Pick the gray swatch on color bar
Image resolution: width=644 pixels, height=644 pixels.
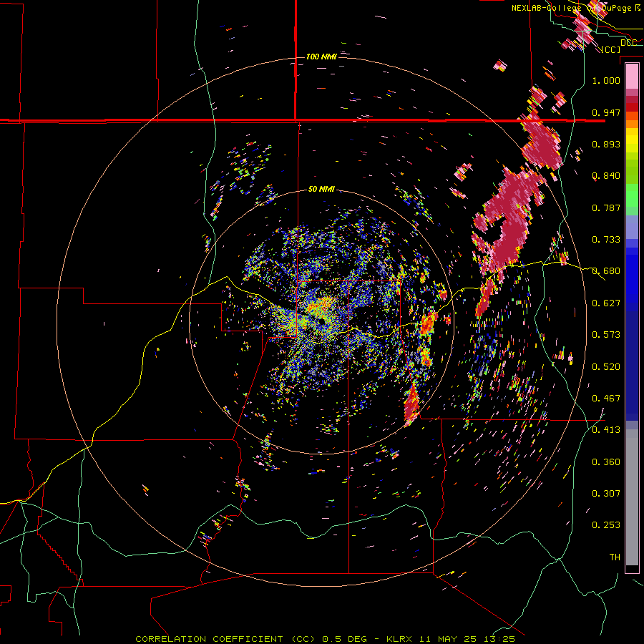pos(632,497)
